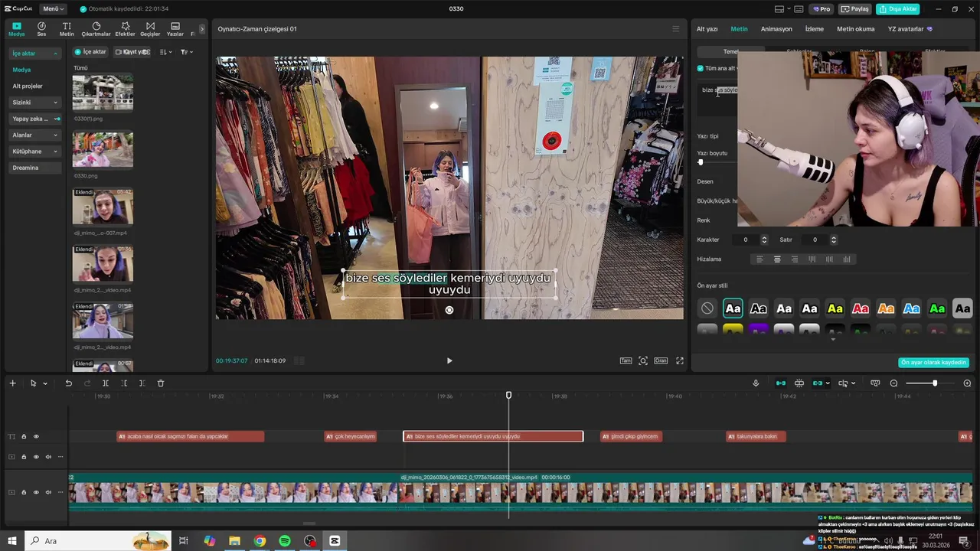Switch to the YZ avatarlar tab

click(x=910, y=29)
